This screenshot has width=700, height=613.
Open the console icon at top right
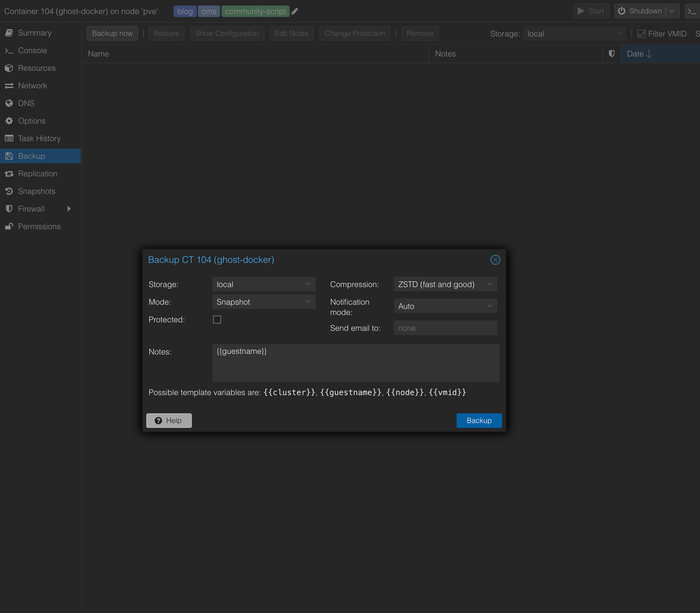tap(692, 11)
